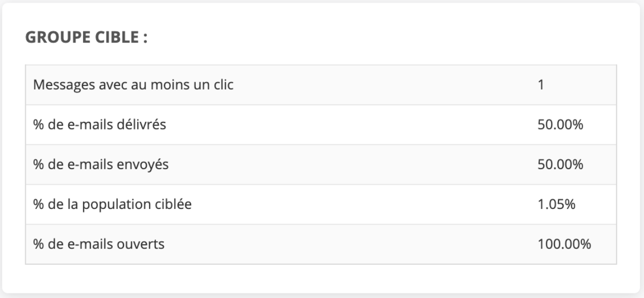Image resolution: width=644 pixels, height=298 pixels.
Task: Select the '% de e-mails délivrés' label
Action: [x=100, y=124]
